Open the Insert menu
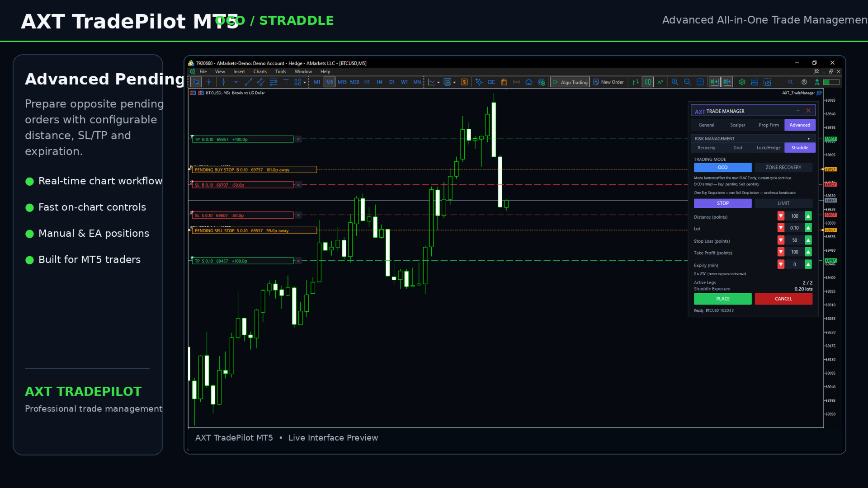Viewport: 868px width, 488px height. click(239, 72)
